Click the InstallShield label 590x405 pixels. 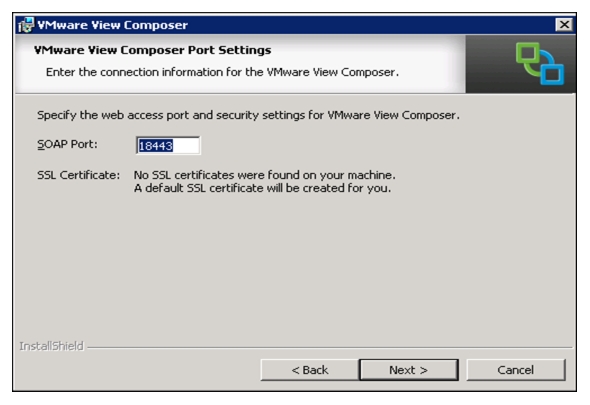[51, 346]
